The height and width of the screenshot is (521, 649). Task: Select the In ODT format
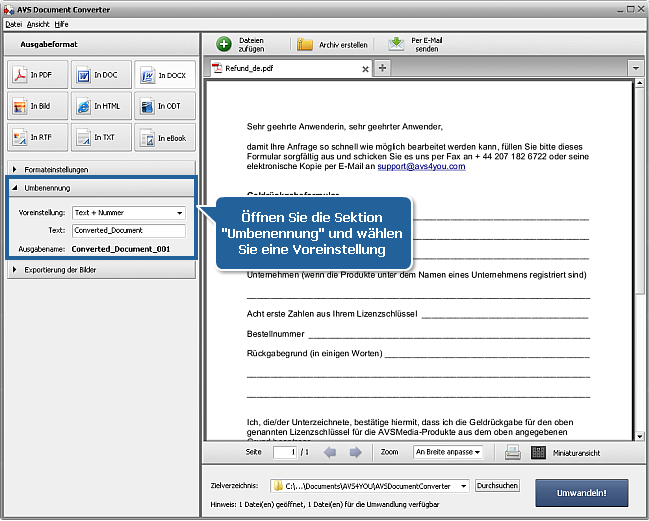(164, 106)
